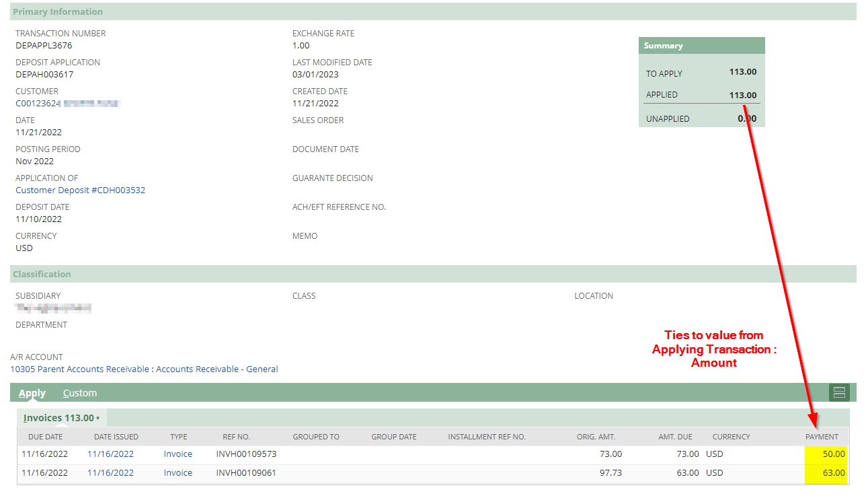Select payment amount 63.00

[834, 473]
